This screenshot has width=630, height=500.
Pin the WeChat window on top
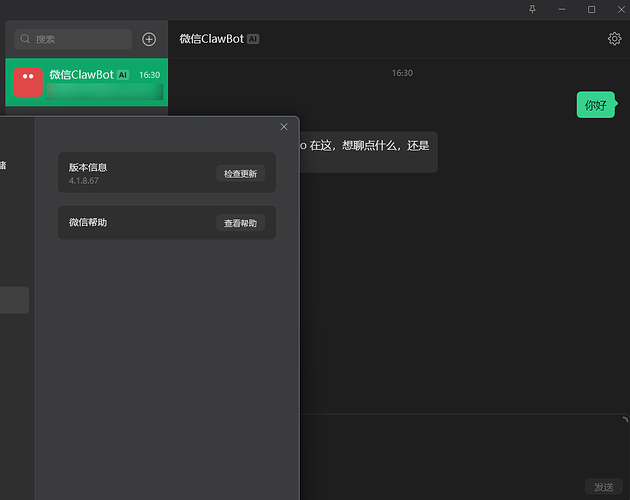pos(532,9)
